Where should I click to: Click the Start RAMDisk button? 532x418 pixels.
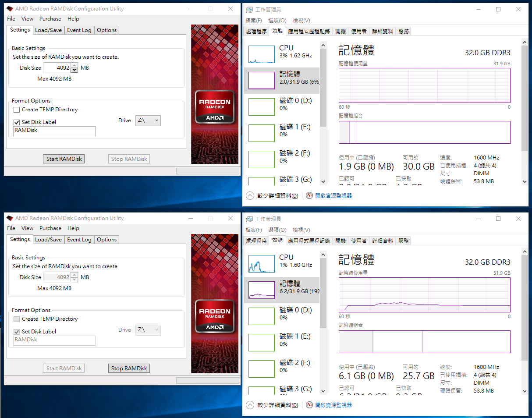coord(64,159)
